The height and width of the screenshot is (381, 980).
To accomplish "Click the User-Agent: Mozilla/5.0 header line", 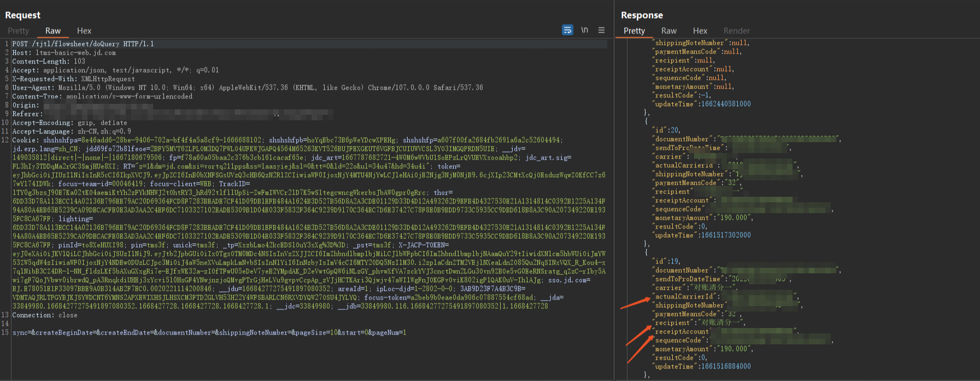I will 248,87.
